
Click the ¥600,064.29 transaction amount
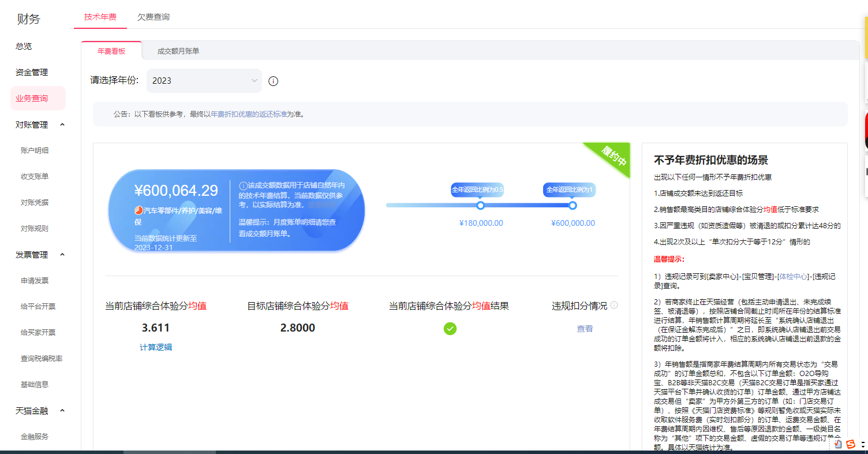pos(176,191)
